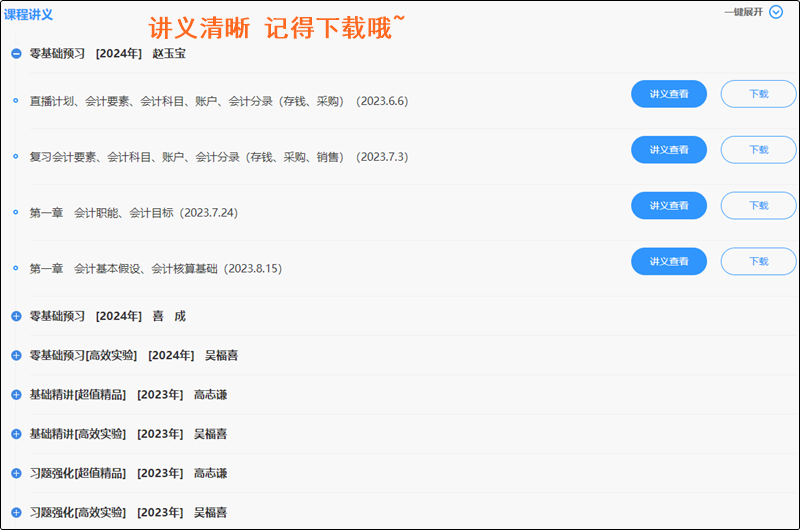Click bullet marker beside 复习会计要素 lesson
800x530 pixels.
(15, 156)
